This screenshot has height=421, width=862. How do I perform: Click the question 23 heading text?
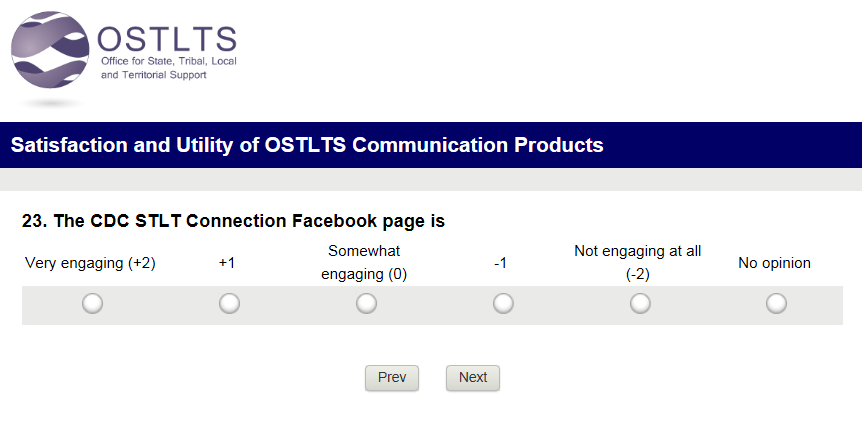(233, 221)
